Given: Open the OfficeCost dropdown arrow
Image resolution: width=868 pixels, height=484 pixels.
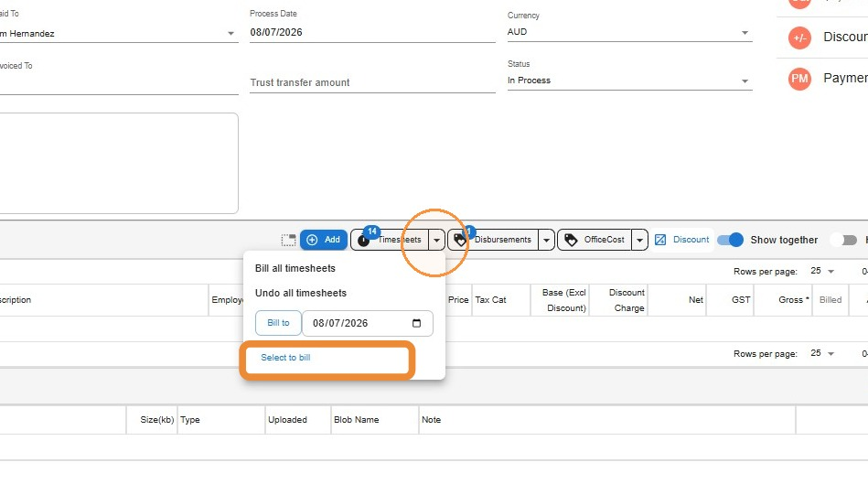Looking at the screenshot, I should click(x=639, y=240).
